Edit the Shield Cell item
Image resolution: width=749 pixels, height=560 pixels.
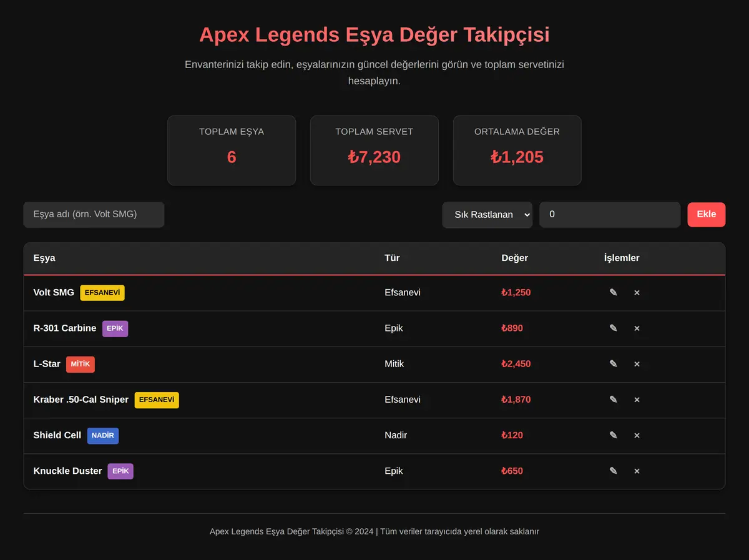pos(613,435)
